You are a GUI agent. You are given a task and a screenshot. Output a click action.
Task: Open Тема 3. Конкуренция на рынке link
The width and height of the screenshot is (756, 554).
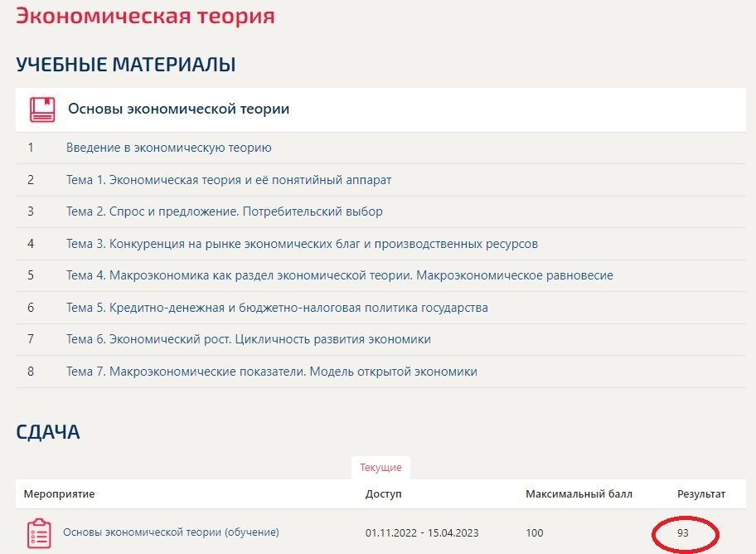coord(302,244)
